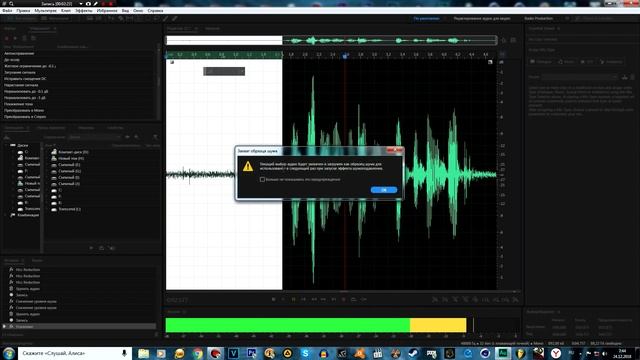Select Преобразовать в Моно favorite

pyautogui.click(x=24, y=111)
